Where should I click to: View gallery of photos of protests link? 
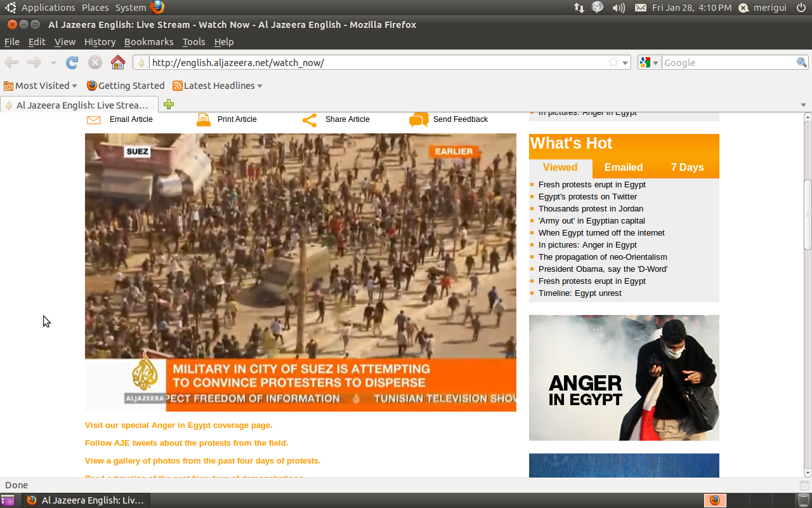click(202, 461)
